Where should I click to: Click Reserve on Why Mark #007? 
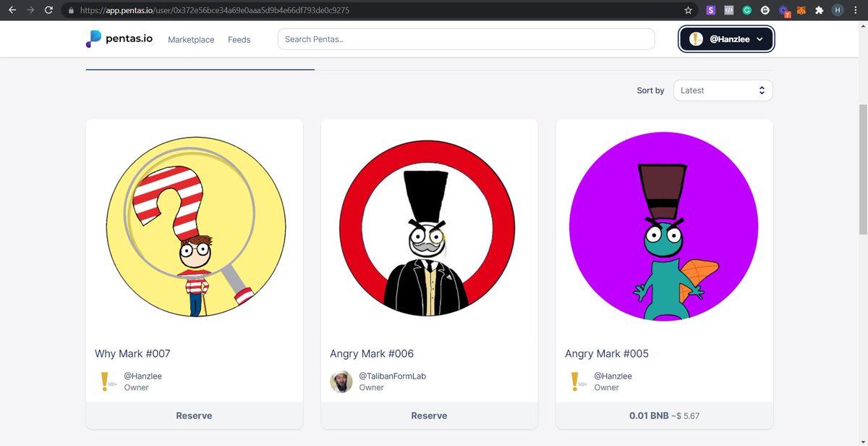tap(194, 416)
